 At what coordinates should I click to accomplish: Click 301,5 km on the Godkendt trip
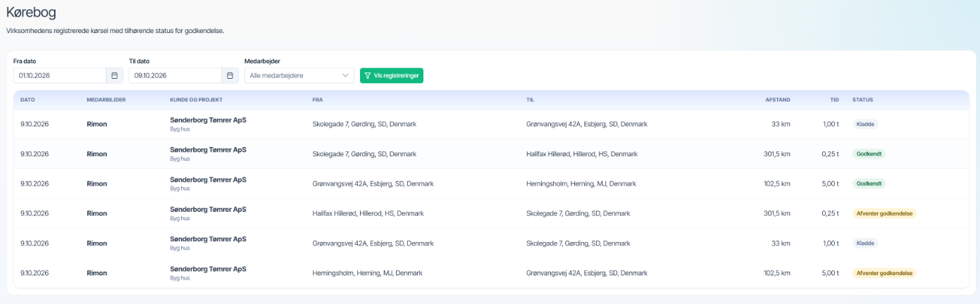777,154
